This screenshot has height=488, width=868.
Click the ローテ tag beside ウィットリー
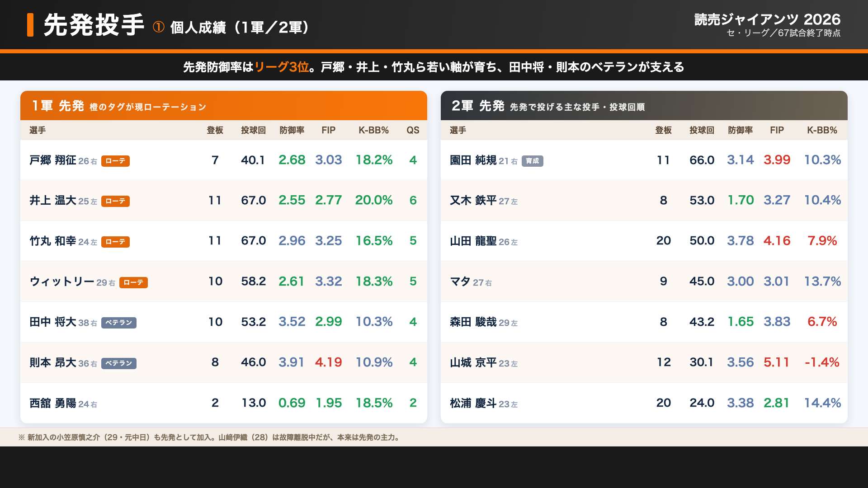[133, 282]
